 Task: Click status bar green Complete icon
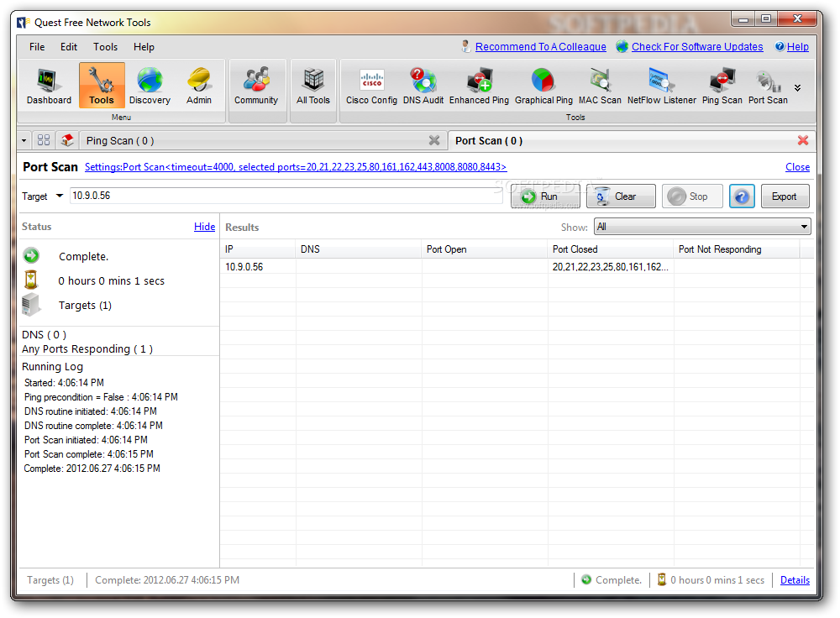pyautogui.click(x=586, y=579)
